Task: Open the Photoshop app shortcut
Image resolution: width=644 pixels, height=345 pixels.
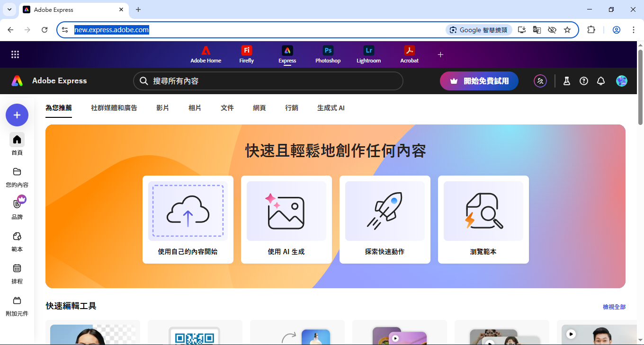Action: 328,54
